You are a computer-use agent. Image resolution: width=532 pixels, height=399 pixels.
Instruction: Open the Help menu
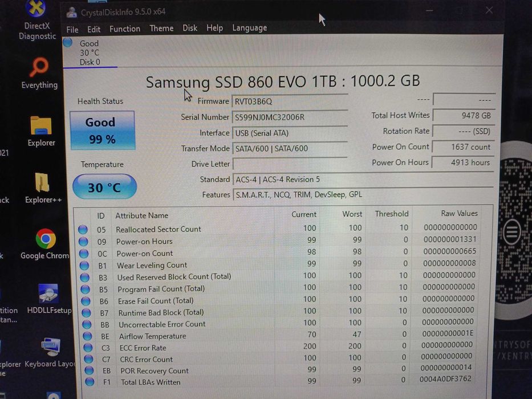coord(215,28)
